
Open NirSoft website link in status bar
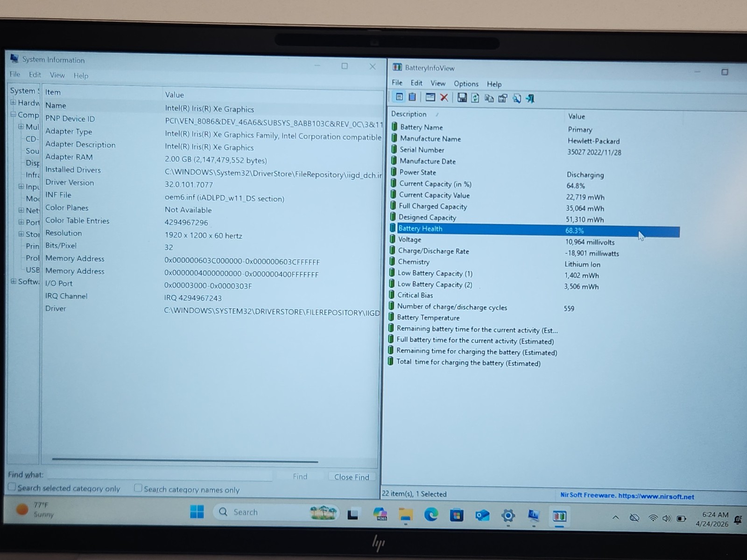[627, 496]
